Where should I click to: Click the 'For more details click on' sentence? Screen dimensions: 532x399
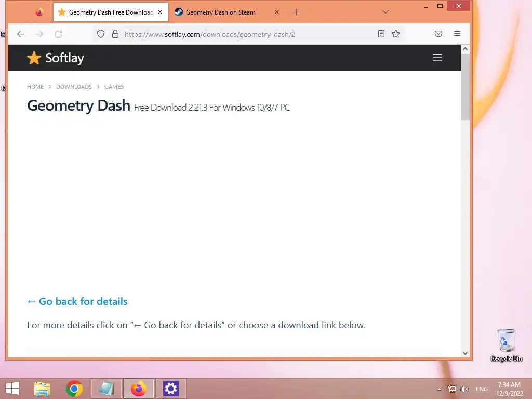[196, 325]
